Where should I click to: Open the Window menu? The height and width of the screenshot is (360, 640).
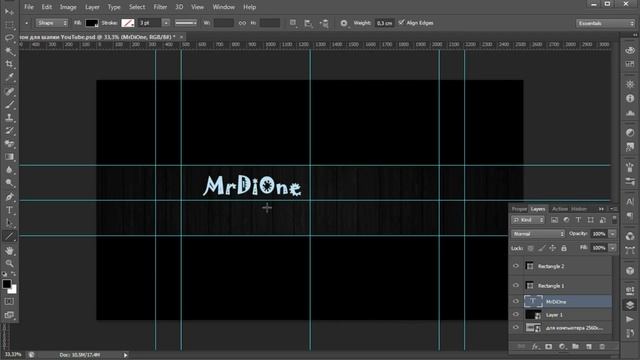[224, 7]
